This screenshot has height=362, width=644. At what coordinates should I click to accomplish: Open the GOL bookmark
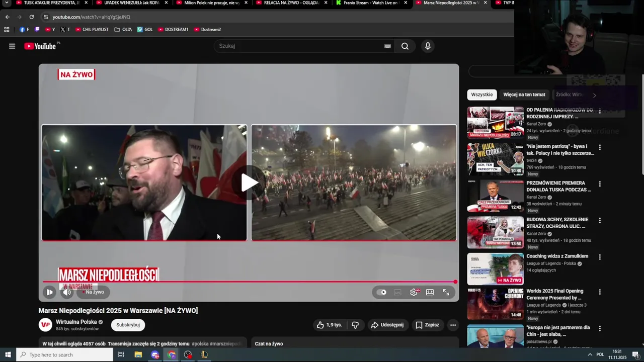point(145,30)
